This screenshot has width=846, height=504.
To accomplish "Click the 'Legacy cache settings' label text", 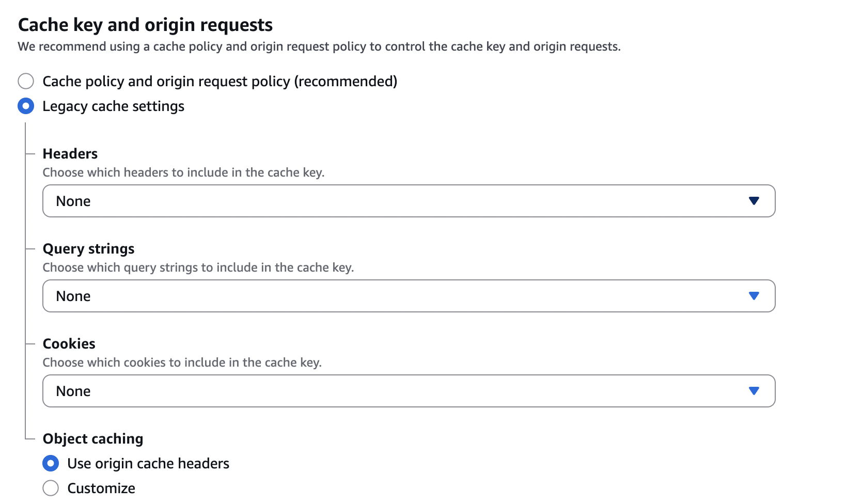I will (113, 106).
